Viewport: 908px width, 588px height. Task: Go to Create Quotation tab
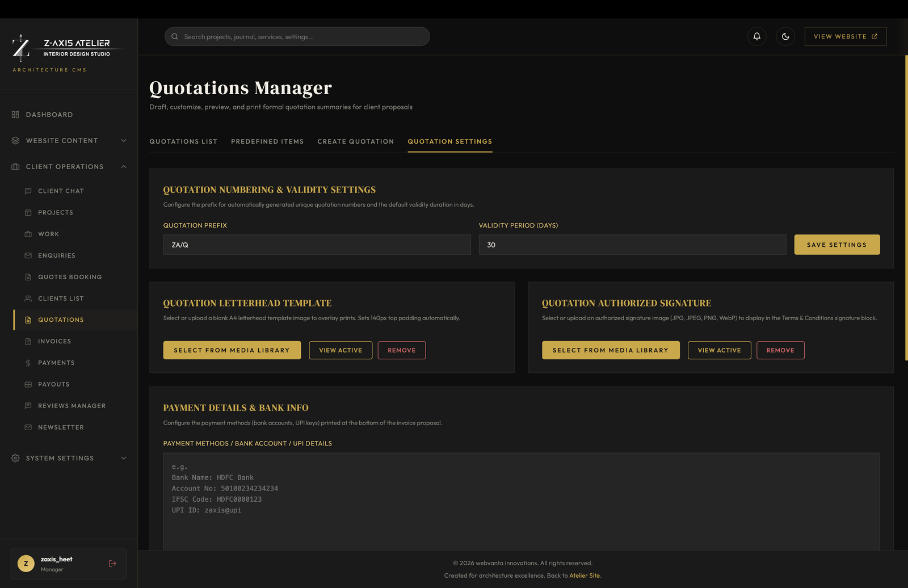click(356, 142)
